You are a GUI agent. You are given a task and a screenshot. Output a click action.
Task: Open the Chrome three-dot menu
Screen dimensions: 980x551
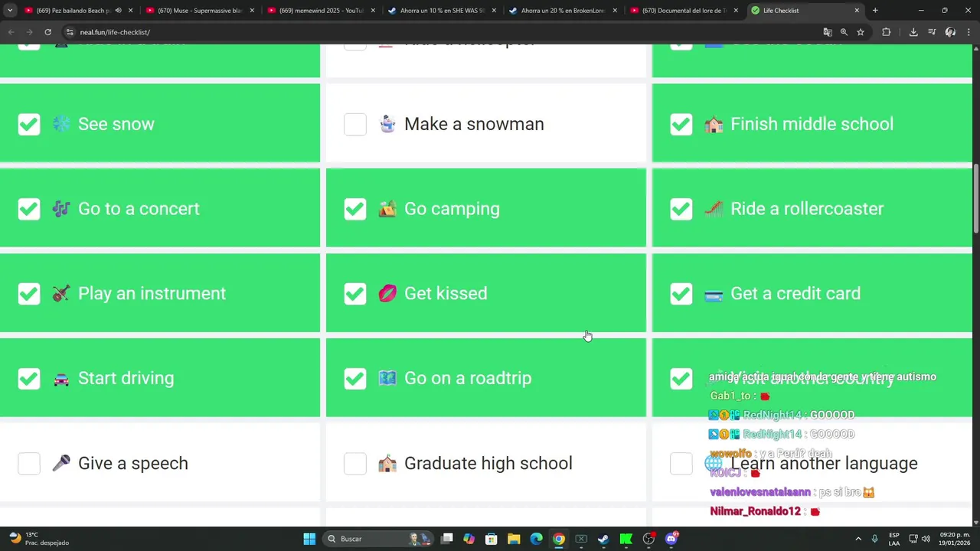point(969,32)
